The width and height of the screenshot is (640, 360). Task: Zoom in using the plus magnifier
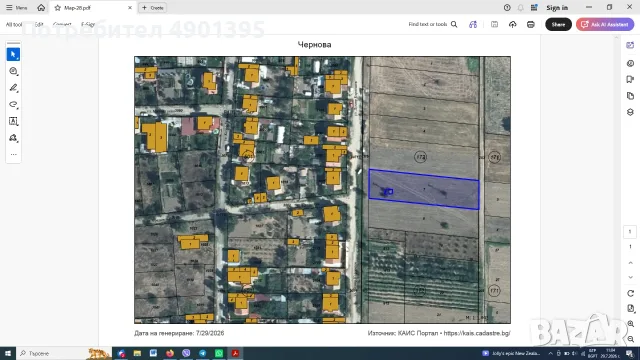pos(630,324)
